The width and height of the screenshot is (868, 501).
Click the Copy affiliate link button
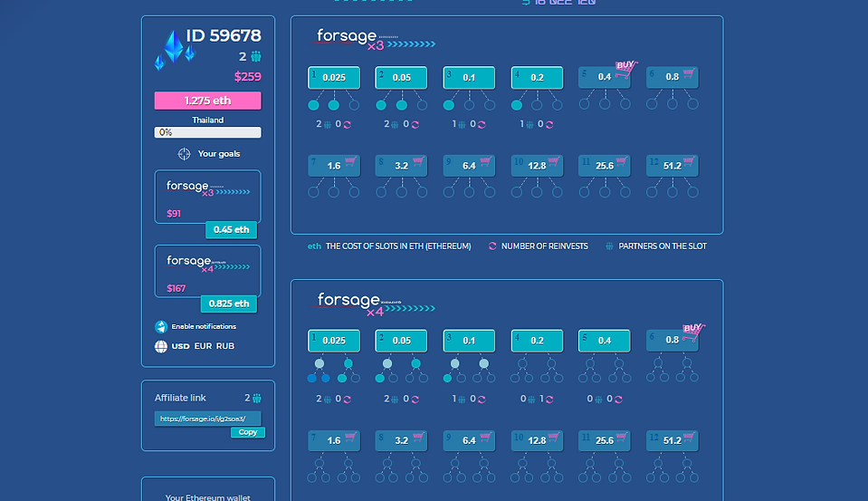tap(248, 432)
